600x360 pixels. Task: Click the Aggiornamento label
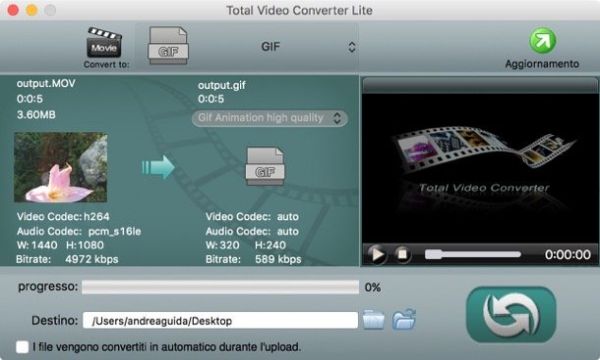click(x=542, y=64)
